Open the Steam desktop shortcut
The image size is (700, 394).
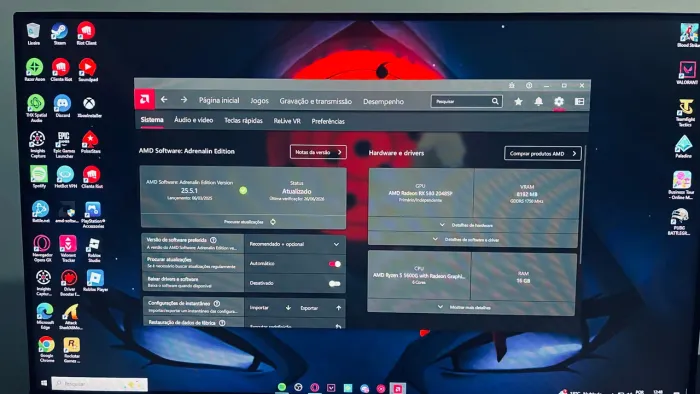(x=59, y=34)
